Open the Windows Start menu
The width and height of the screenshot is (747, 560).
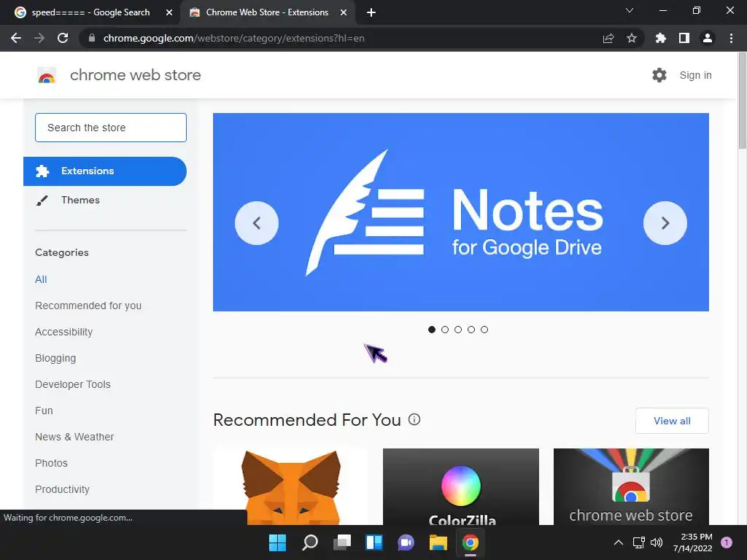(277, 542)
